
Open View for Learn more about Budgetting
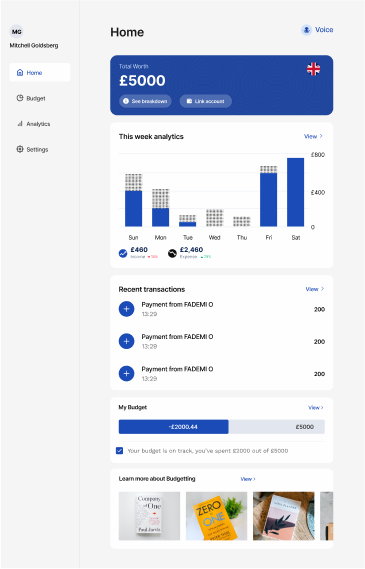[x=248, y=479]
